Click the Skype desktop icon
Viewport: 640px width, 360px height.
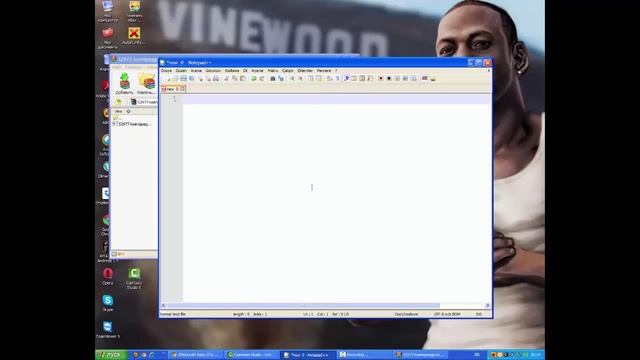(108, 303)
